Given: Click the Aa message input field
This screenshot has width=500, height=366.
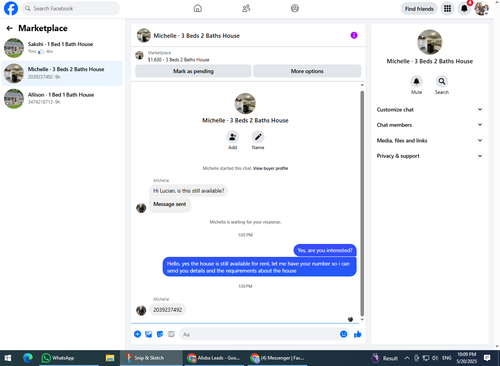Looking at the screenshot, I should coord(259,334).
